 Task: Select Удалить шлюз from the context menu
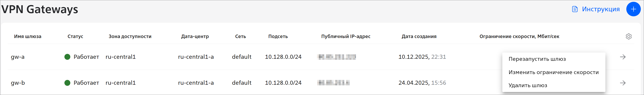tap(528, 86)
